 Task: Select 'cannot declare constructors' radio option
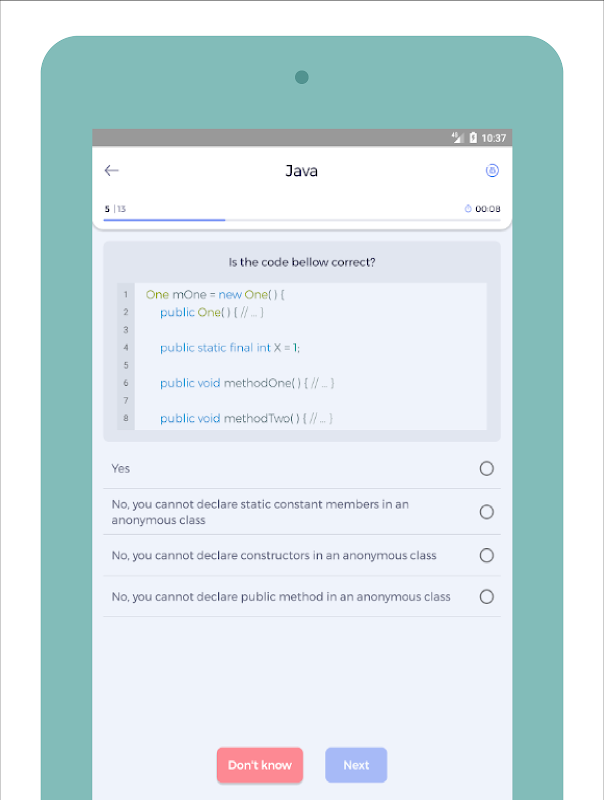point(487,555)
